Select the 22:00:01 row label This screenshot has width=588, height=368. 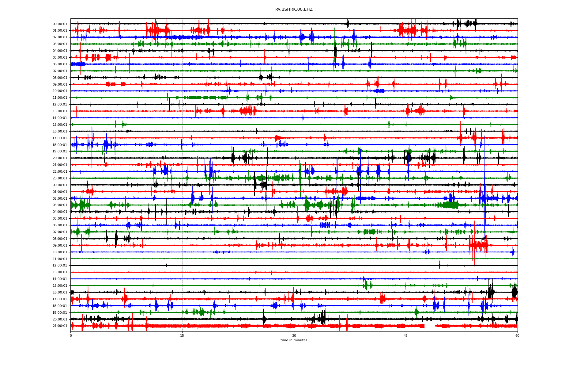pos(60,172)
